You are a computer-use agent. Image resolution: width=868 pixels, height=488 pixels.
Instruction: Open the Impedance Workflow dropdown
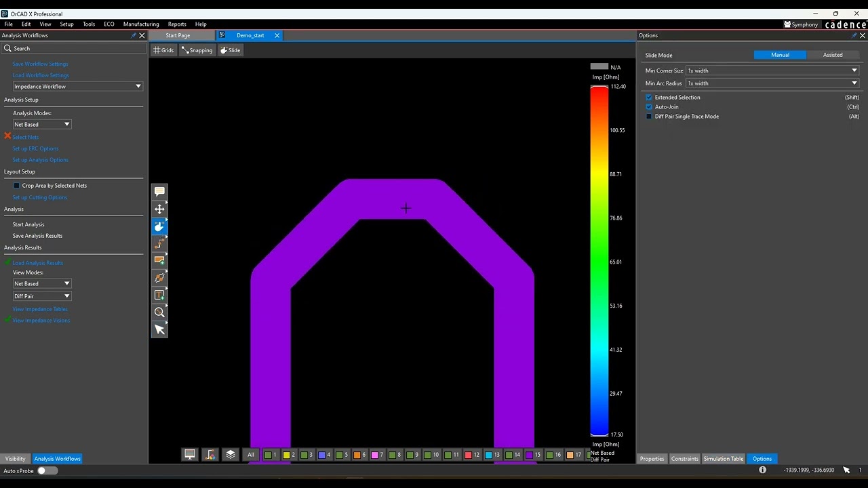[78, 86]
